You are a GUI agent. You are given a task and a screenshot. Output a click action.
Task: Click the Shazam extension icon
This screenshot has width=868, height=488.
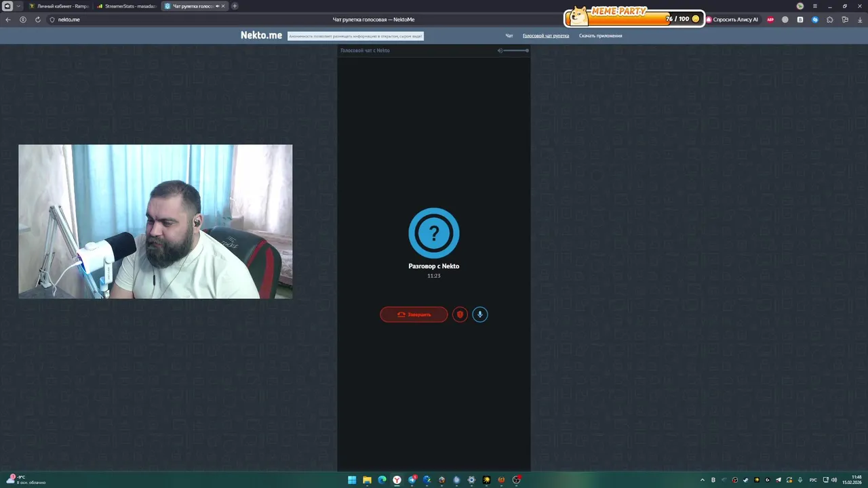point(815,20)
